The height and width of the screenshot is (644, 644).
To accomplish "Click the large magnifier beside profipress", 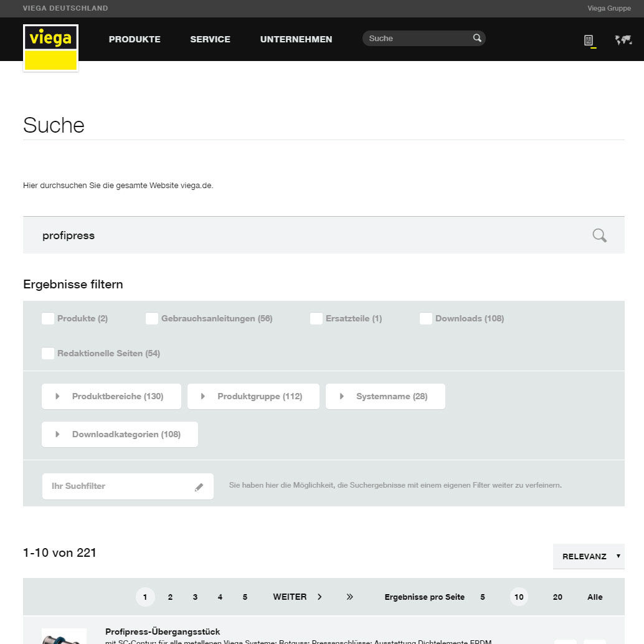I will (x=599, y=235).
